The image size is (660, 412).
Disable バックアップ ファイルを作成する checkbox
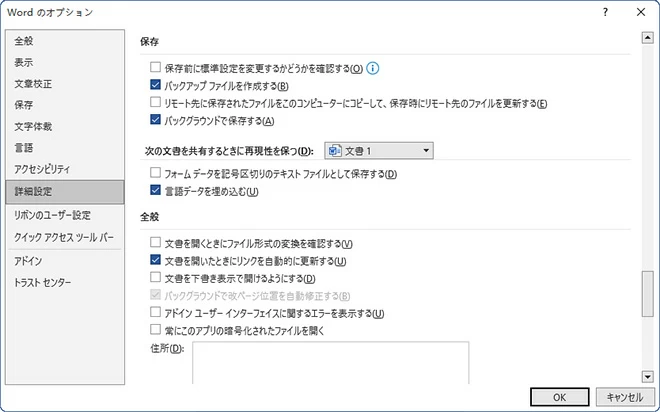[x=155, y=86]
